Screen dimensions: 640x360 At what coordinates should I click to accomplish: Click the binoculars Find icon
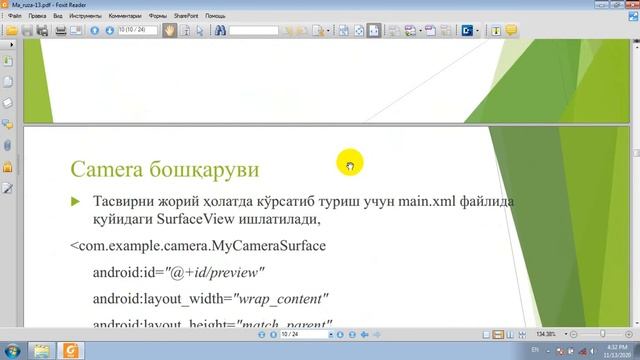pyautogui.click(x=220, y=31)
